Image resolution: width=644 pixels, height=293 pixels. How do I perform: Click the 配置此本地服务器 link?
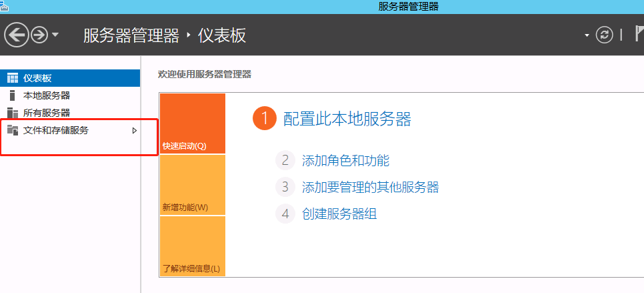347,119
